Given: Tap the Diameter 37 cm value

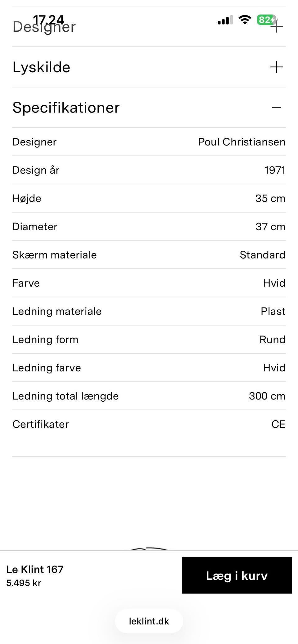Looking at the screenshot, I should coord(270,227).
